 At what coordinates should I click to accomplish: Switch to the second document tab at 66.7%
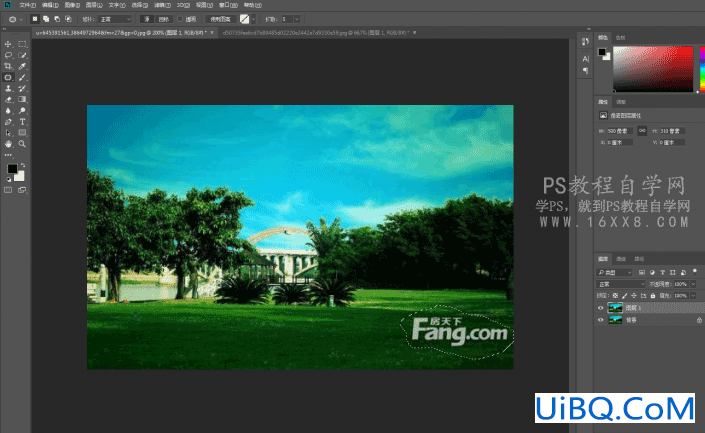coord(316,33)
